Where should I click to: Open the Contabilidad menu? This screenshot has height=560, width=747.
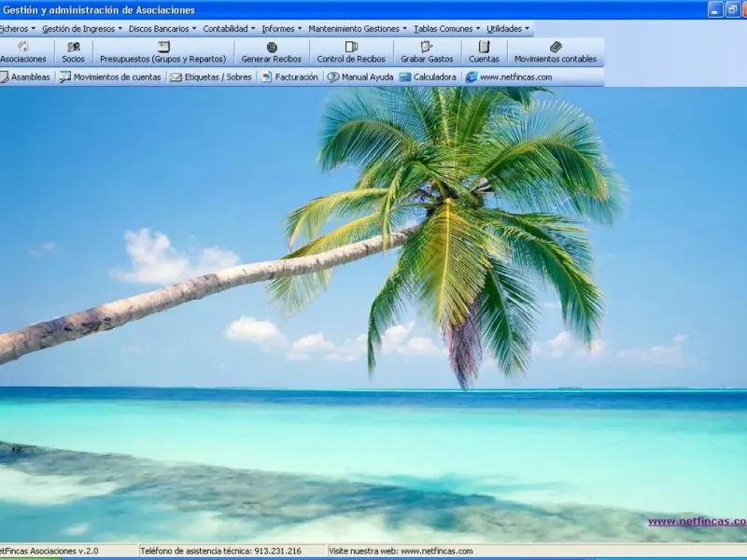[x=229, y=29]
